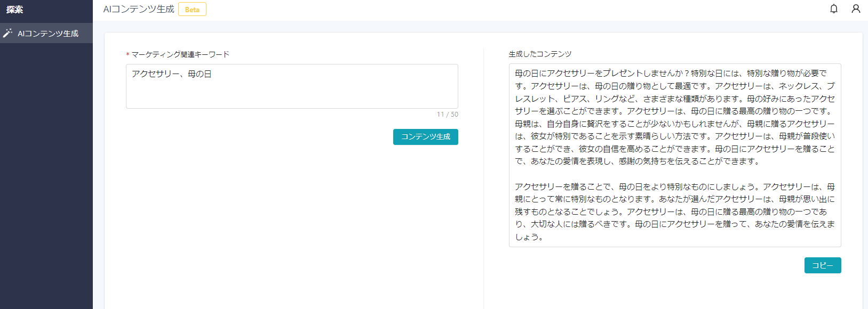
Task: Open the notifications bell
Action: pyautogui.click(x=834, y=9)
